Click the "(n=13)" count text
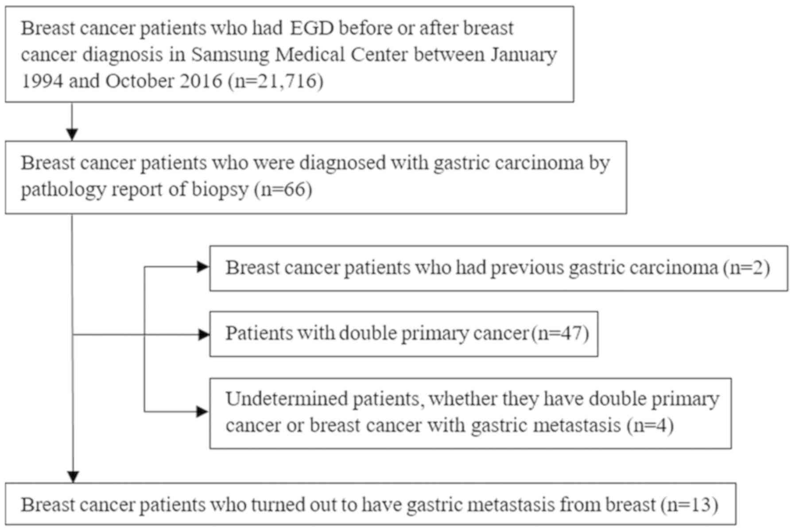Screen dimensions: 795x532 point(689,505)
